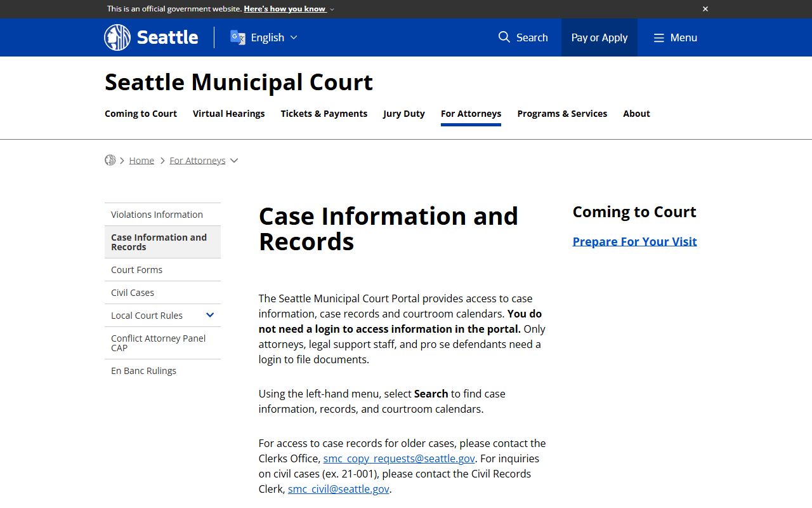This screenshot has width=812, height=508.
Task: Close the official government website banner
Action: (x=705, y=9)
